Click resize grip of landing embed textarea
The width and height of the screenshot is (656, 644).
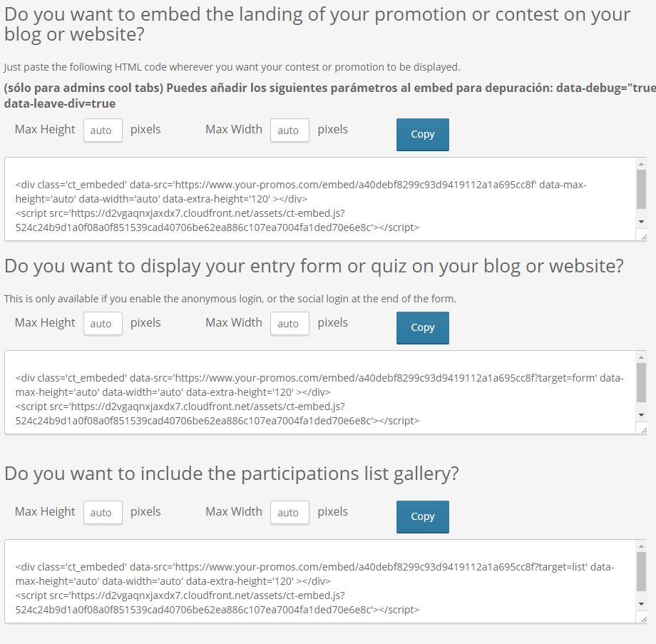pos(643,237)
